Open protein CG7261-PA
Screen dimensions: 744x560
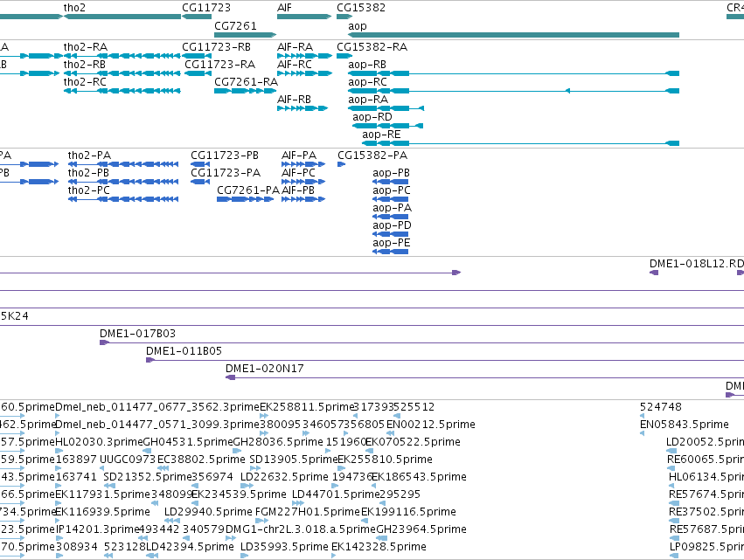point(248,190)
